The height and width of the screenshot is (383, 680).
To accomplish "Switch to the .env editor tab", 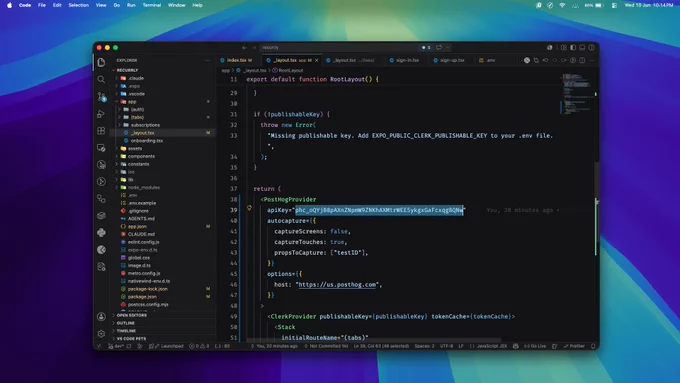I will 490,60.
